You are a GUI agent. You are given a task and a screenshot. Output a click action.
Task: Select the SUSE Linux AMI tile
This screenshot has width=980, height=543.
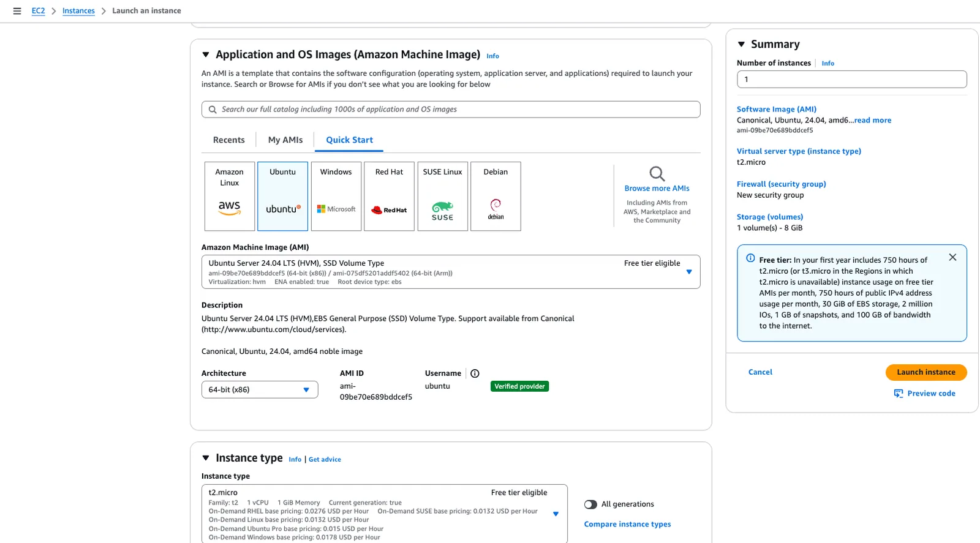(x=442, y=196)
